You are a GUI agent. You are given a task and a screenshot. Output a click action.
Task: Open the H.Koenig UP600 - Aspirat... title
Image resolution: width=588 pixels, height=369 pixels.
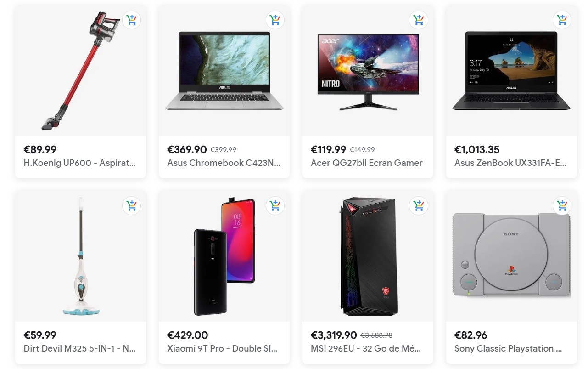pyautogui.click(x=80, y=163)
